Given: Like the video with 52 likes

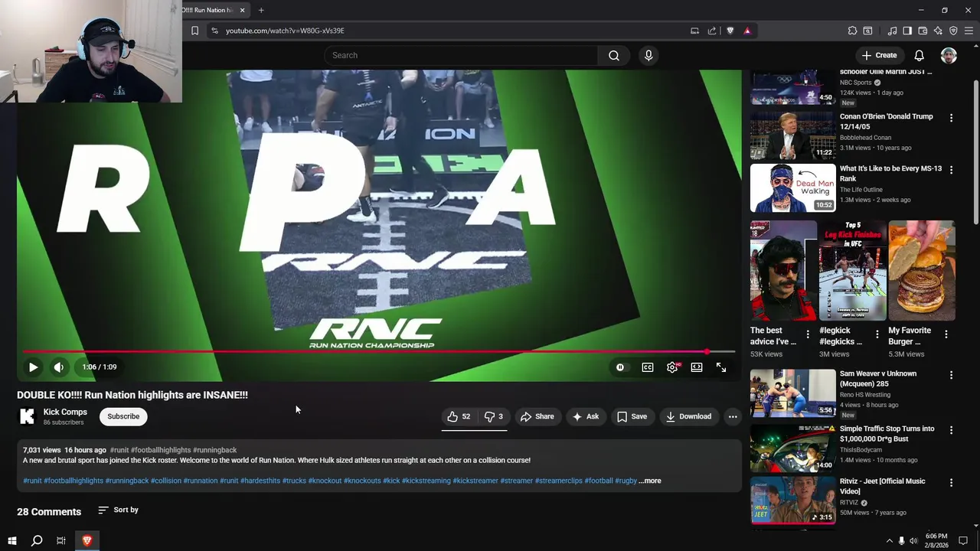Looking at the screenshot, I should [x=459, y=416].
